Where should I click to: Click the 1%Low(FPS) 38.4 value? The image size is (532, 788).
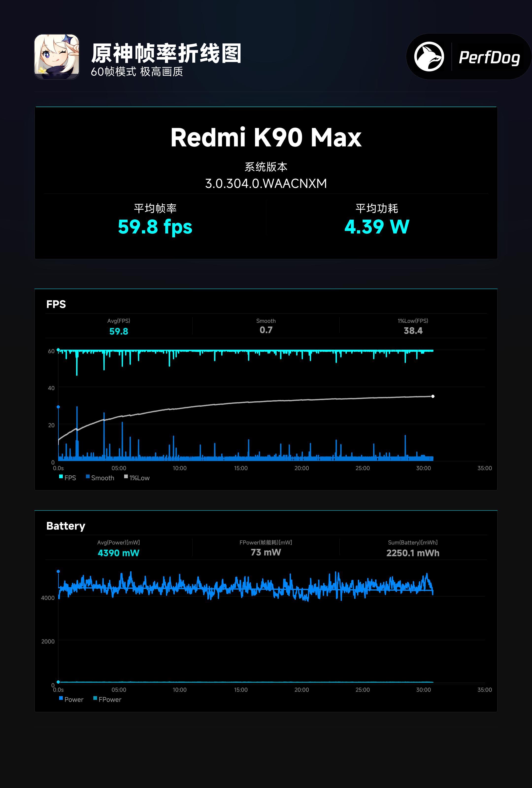click(x=413, y=331)
